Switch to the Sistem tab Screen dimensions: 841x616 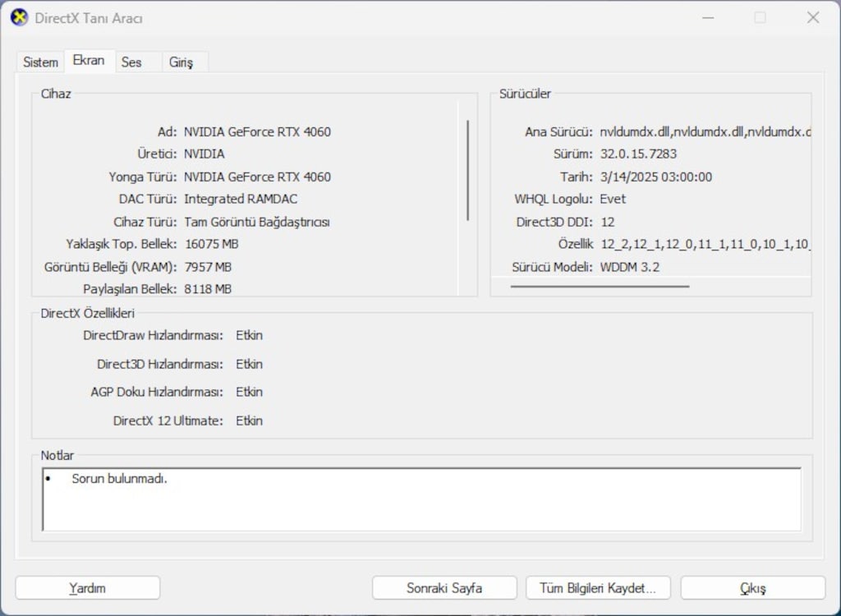pos(40,62)
